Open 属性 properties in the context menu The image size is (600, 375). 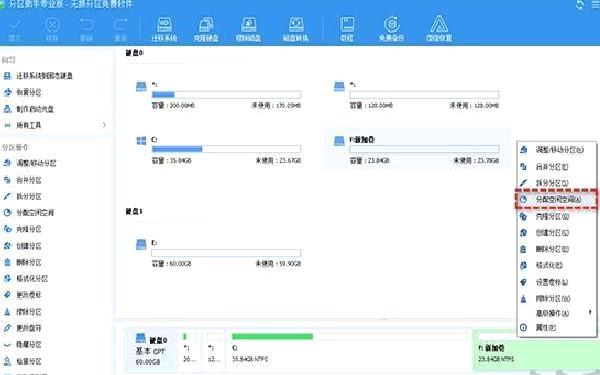pos(557,328)
